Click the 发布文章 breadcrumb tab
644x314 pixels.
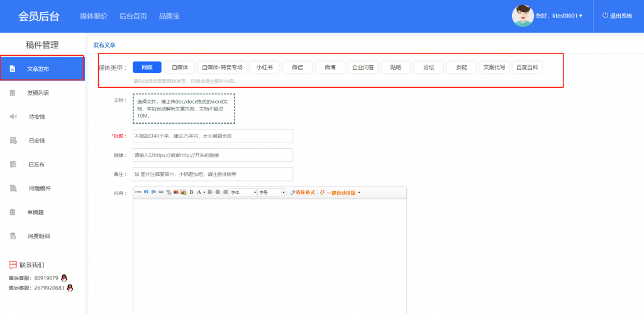(104, 45)
